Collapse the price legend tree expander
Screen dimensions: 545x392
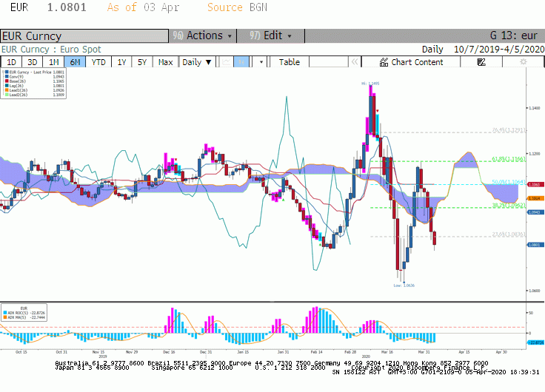3,72
